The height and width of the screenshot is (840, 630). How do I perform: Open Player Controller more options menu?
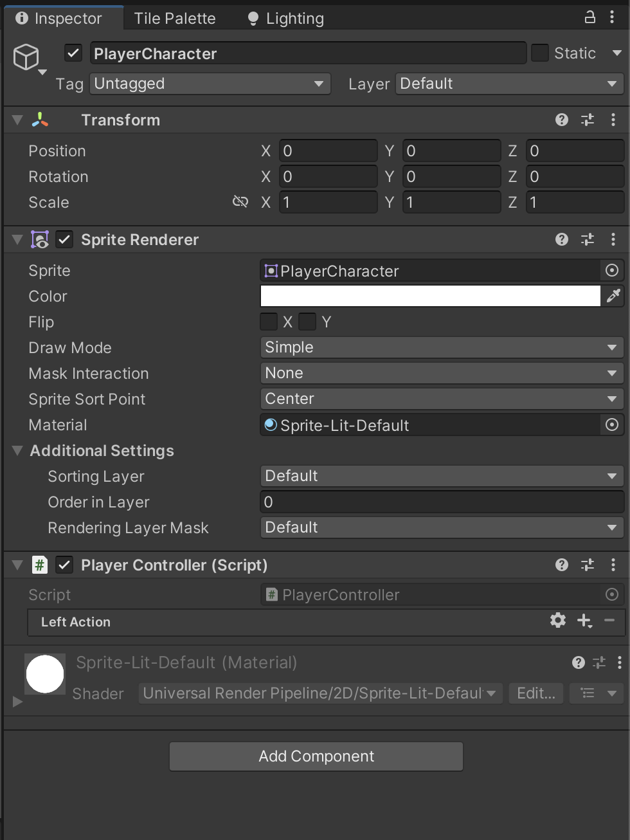pos(613,565)
